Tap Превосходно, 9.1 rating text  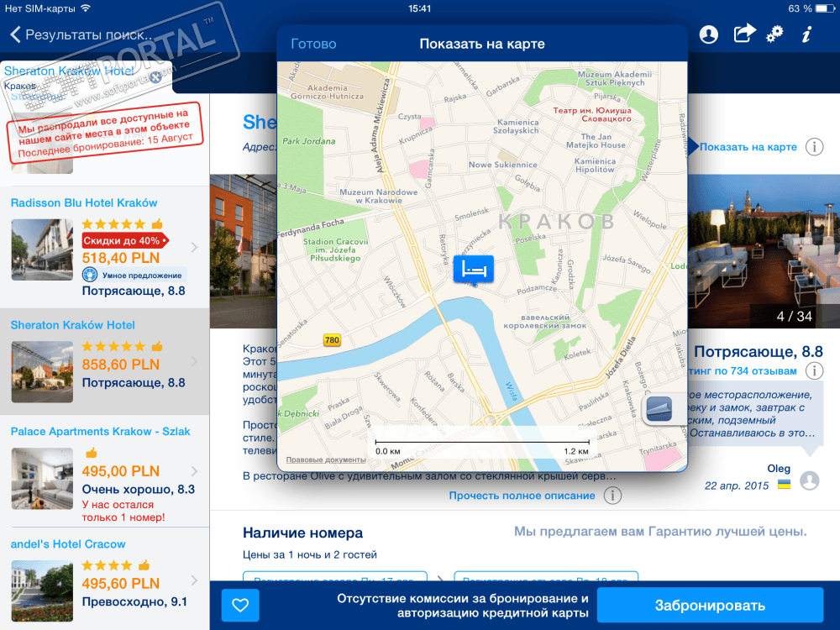(134, 601)
